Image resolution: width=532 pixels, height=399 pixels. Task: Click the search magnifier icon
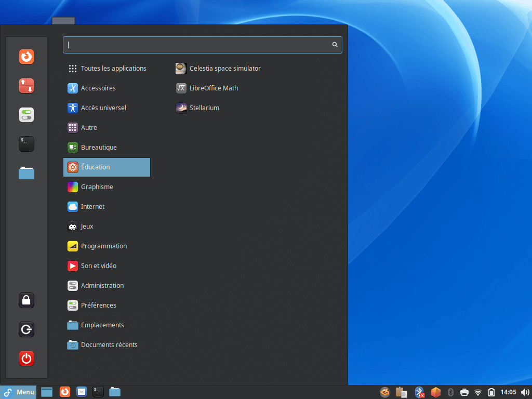[335, 45]
